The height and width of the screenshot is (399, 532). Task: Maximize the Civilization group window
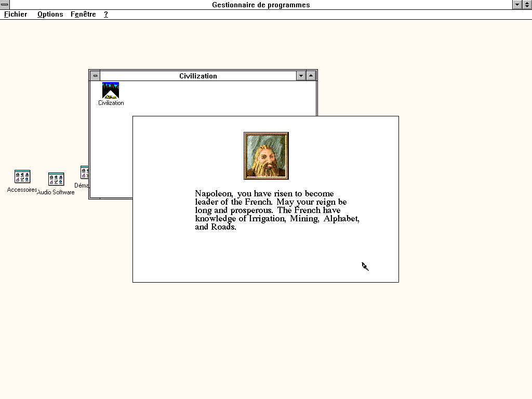pos(311,76)
